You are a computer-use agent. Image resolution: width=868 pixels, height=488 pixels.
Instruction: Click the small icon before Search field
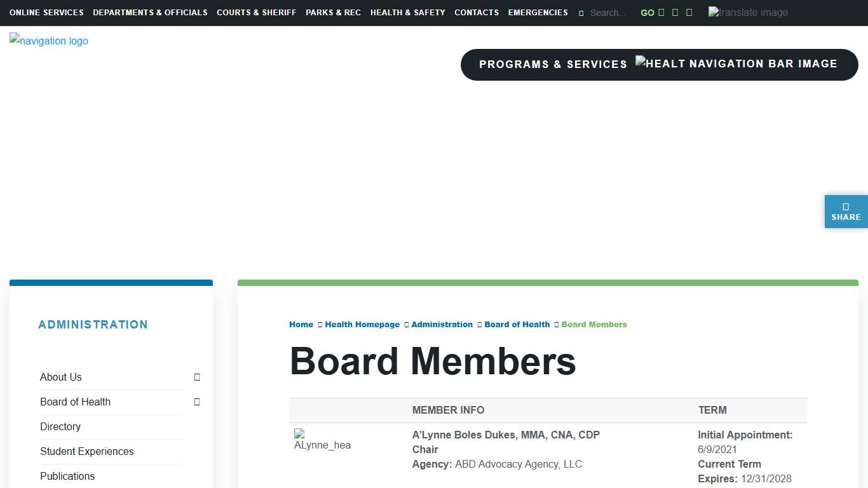581,13
